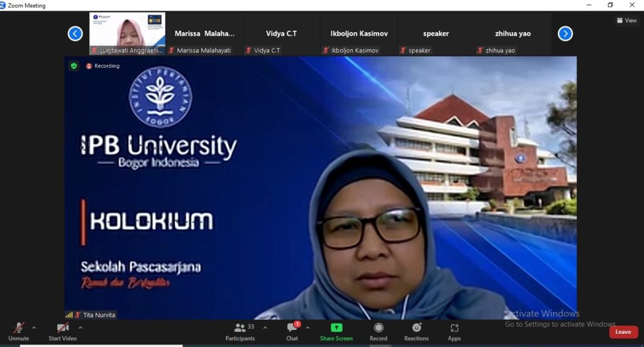
Task: Select Lukytawati Anggraeni video thumbnail
Action: (x=127, y=33)
